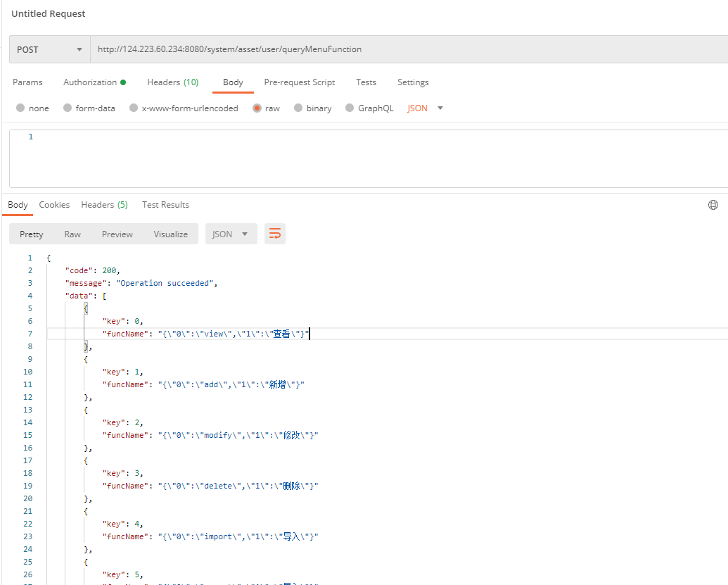Open the POST method dropdown
The image size is (728, 585).
point(49,50)
